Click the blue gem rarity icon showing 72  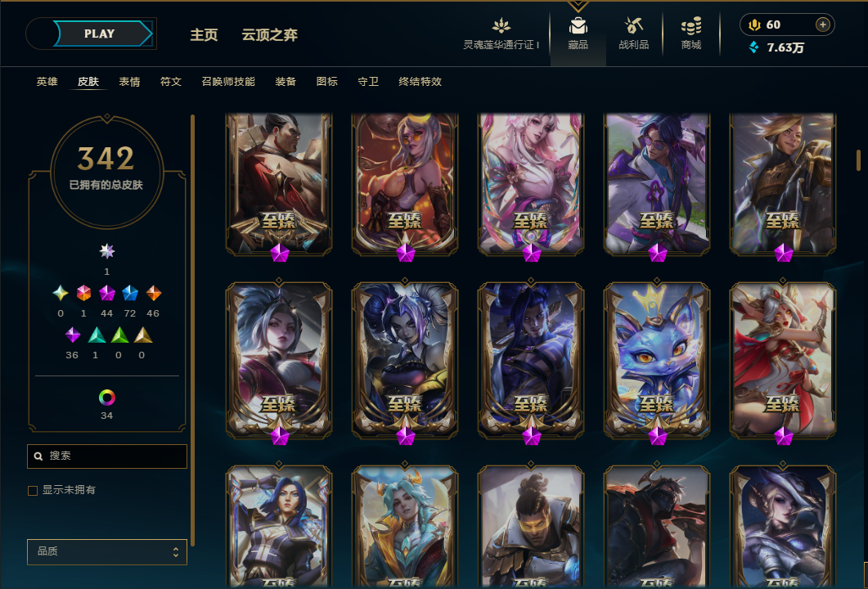tap(129, 293)
